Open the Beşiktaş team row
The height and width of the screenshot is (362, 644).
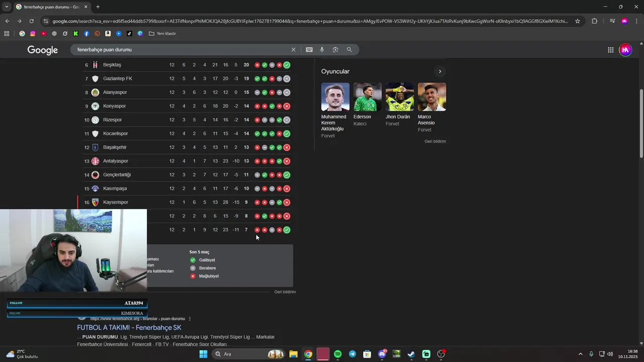[x=187, y=65]
